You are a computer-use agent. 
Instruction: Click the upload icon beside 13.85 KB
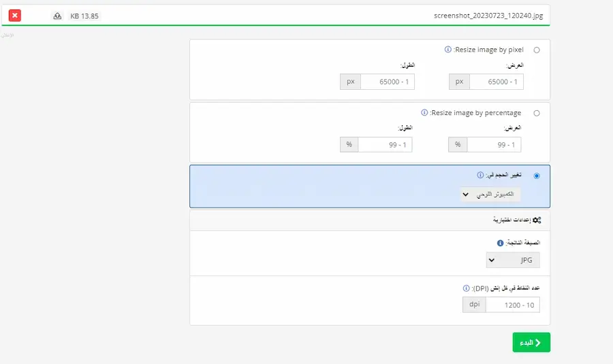pos(57,16)
